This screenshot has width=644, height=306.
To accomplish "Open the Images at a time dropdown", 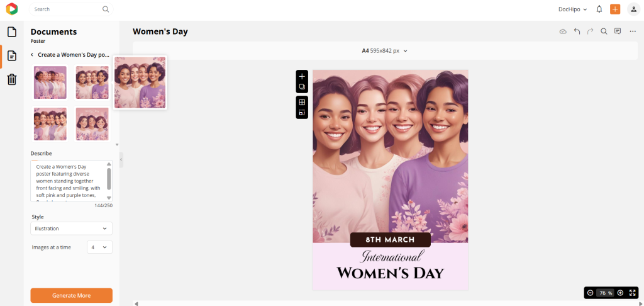I will 100,247.
